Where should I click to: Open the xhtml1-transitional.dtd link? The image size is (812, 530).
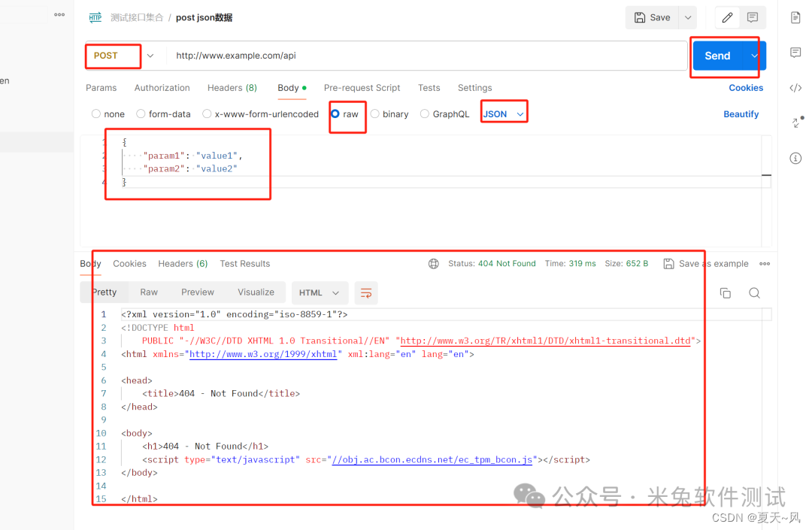[x=545, y=341]
